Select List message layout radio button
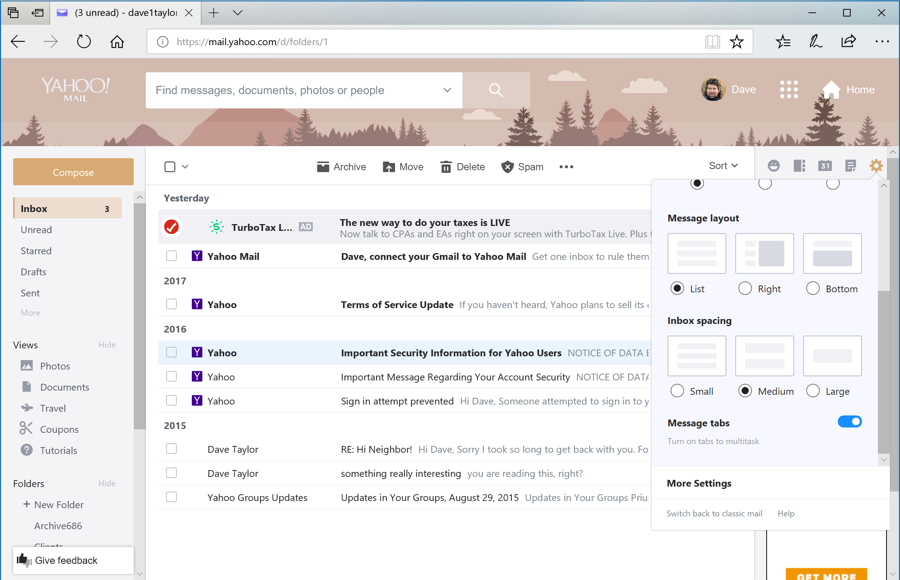The width and height of the screenshot is (900, 580). pos(677,288)
